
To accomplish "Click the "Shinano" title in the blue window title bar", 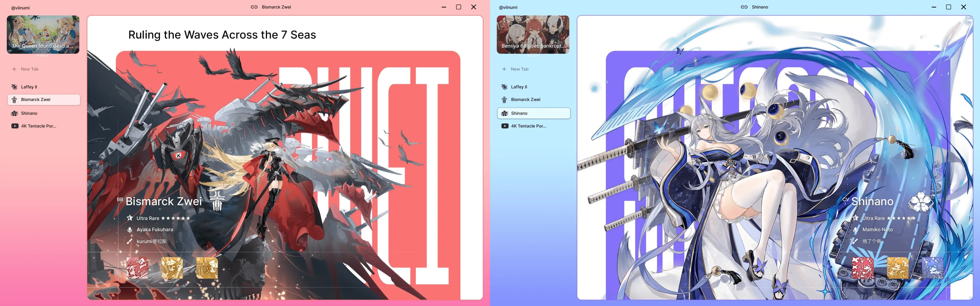I will [x=760, y=7].
